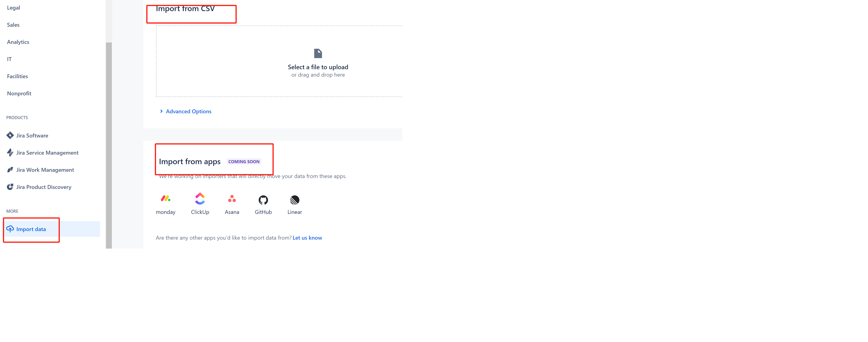Open the Analytics sidebar entry
This screenshot has height=342, width=868.
coord(18,42)
